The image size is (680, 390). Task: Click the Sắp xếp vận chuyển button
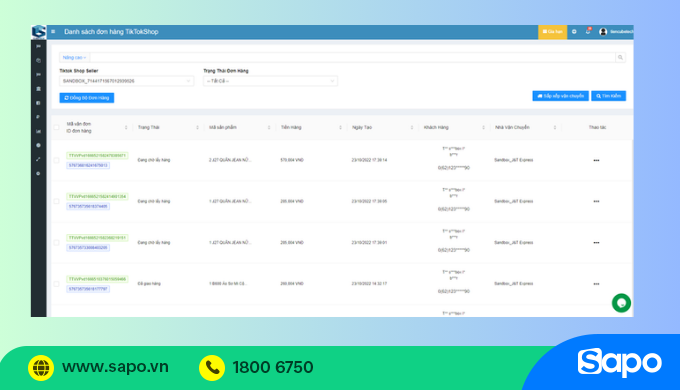point(560,96)
